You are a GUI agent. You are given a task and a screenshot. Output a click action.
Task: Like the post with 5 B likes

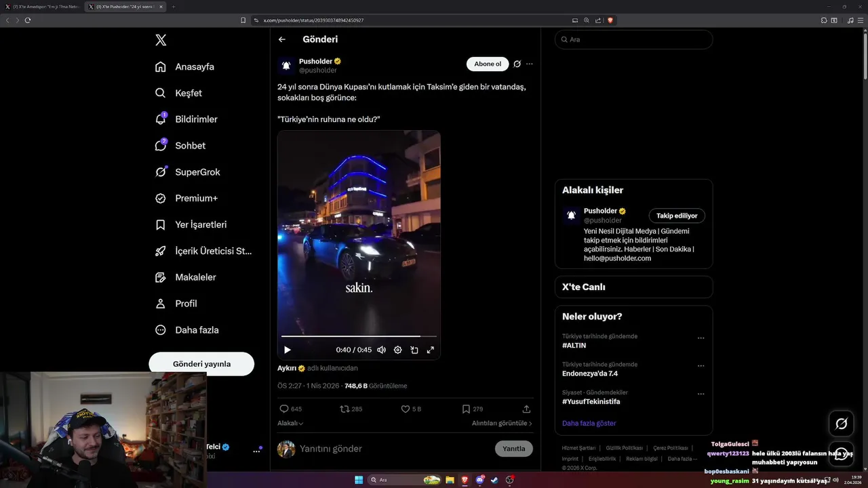click(412, 409)
